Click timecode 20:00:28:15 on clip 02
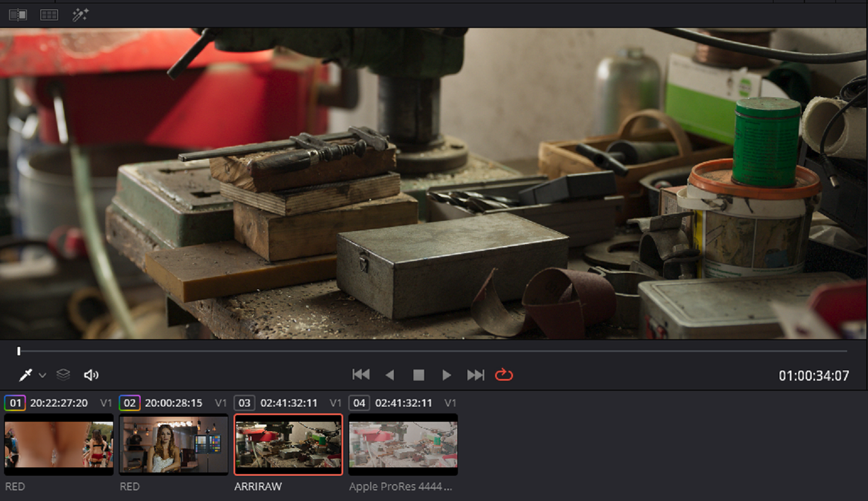The width and height of the screenshot is (868, 501). (174, 403)
